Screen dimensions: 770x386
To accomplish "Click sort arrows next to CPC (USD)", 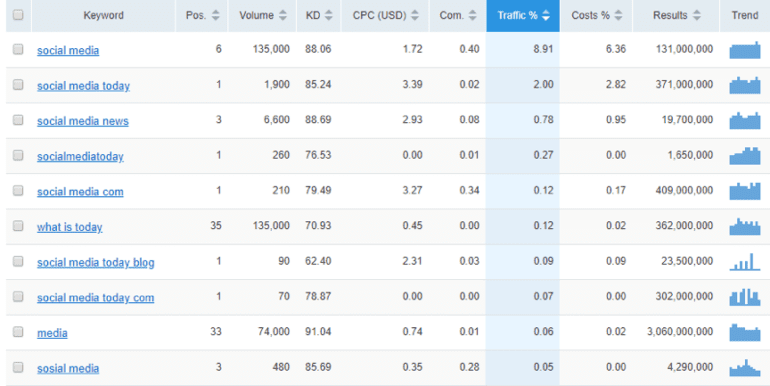I will [415, 15].
